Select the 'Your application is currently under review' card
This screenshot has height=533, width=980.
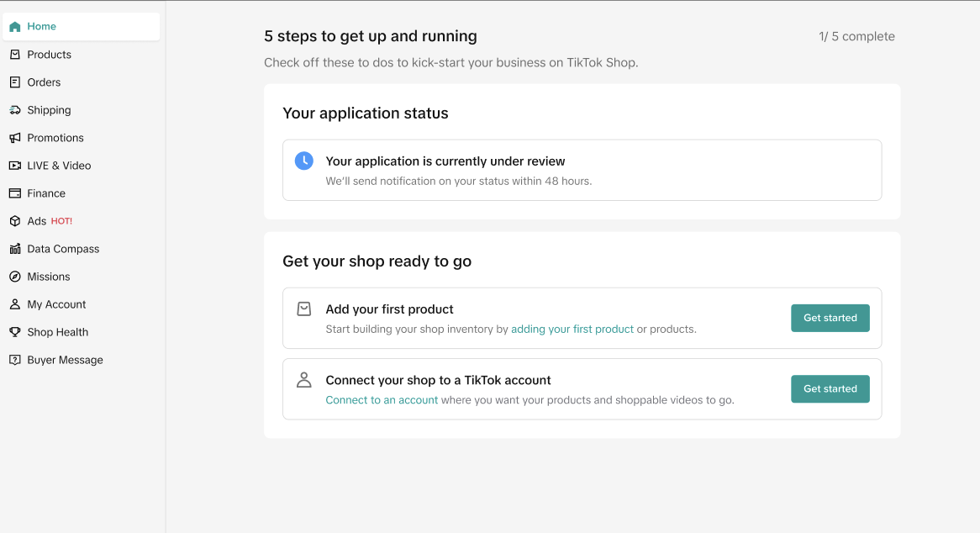tap(582, 170)
